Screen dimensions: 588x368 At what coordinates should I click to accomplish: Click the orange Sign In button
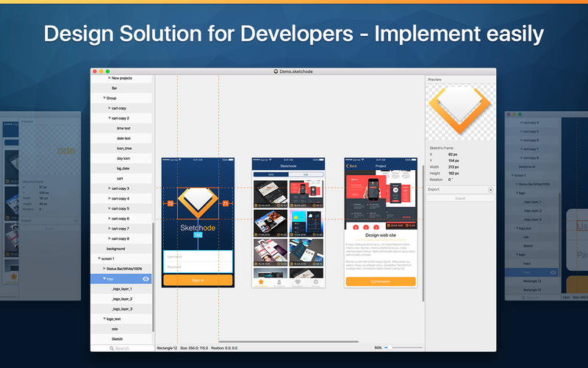point(198,280)
